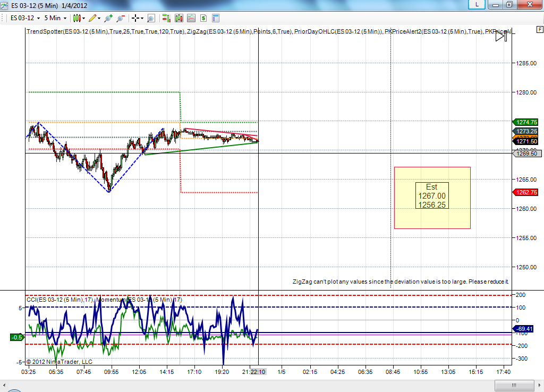Open the ES 03-12 instrument dropdown
The height and width of the screenshot is (392, 544).
coord(25,18)
